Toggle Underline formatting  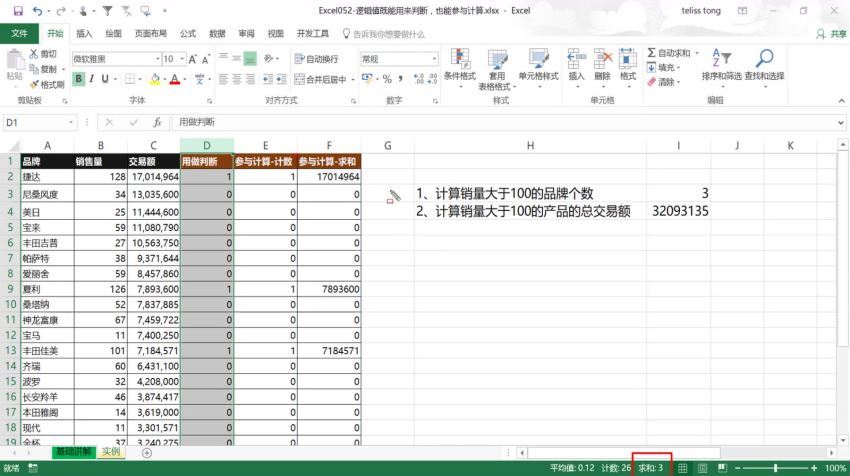pyautogui.click(x=105, y=79)
